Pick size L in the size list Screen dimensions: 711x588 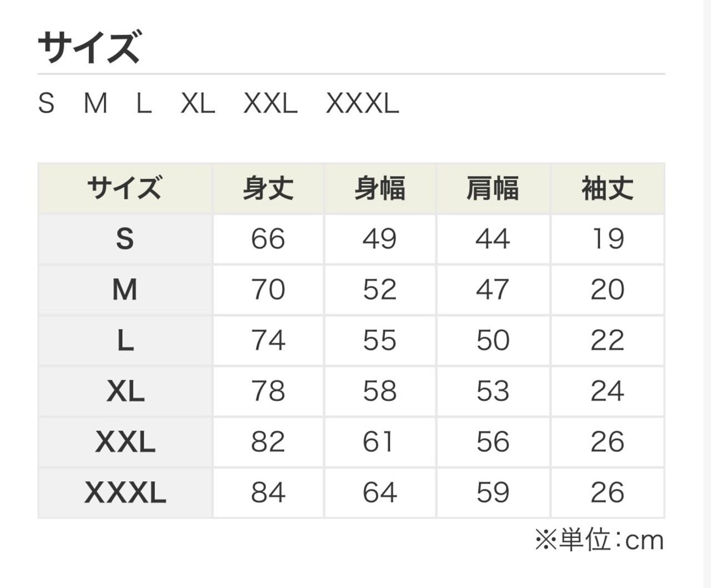click(144, 103)
